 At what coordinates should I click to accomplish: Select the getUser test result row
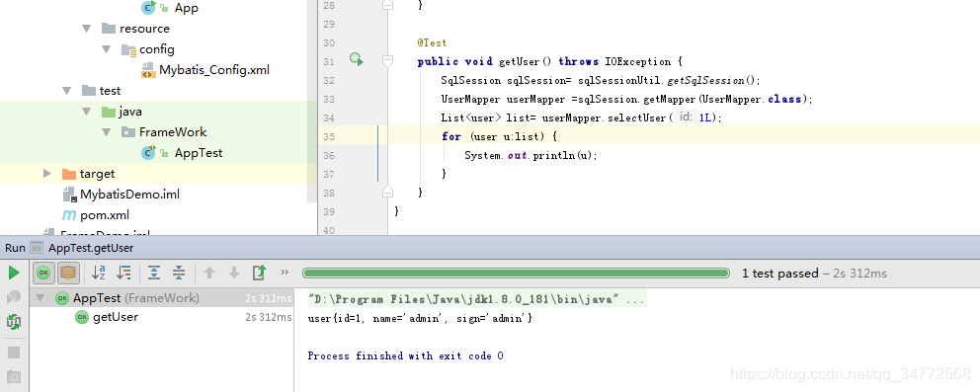click(x=161, y=317)
